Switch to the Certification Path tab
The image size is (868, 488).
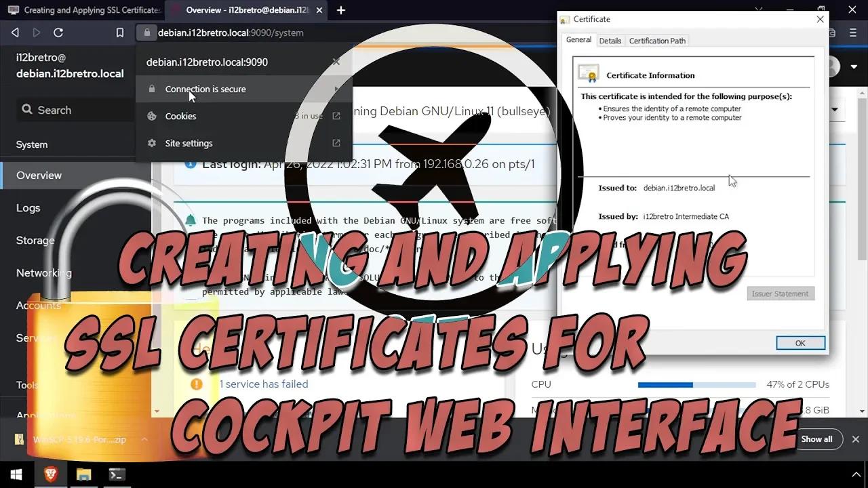coord(657,41)
